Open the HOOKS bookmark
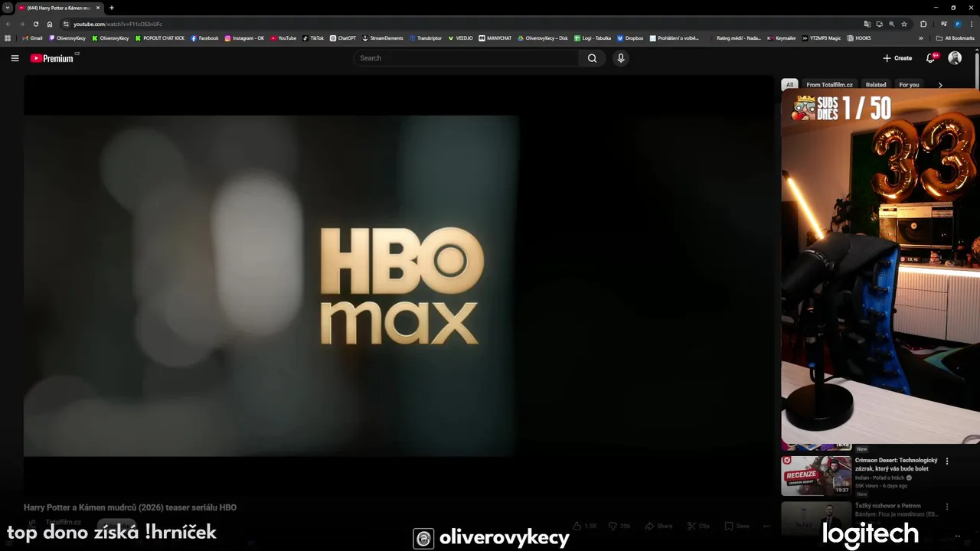Image resolution: width=980 pixels, height=551 pixels. point(859,37)
